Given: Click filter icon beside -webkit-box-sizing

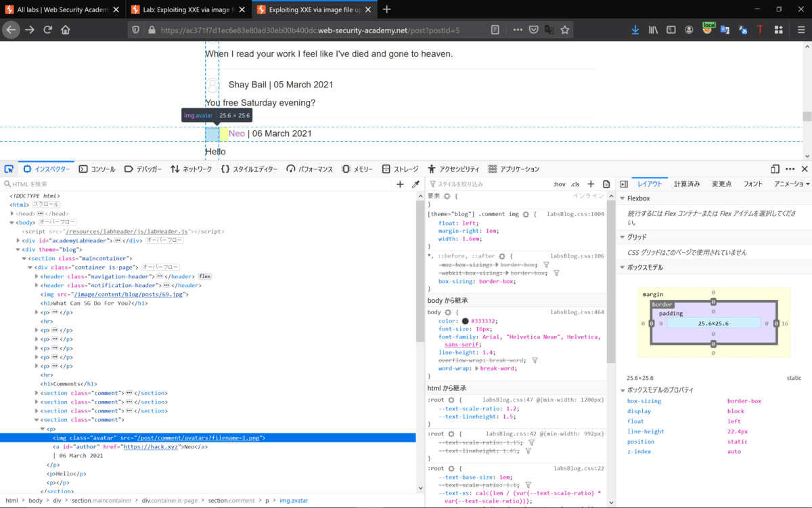Looking at the screenshot, I should [556, 273].
